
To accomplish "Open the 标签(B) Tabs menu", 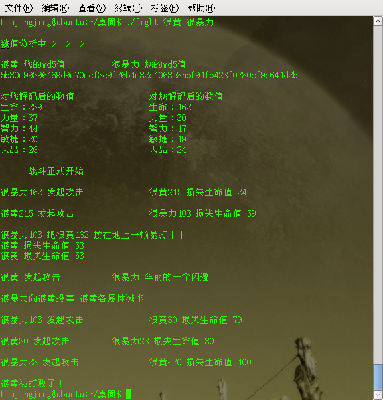I will click(x=164, y=8).
